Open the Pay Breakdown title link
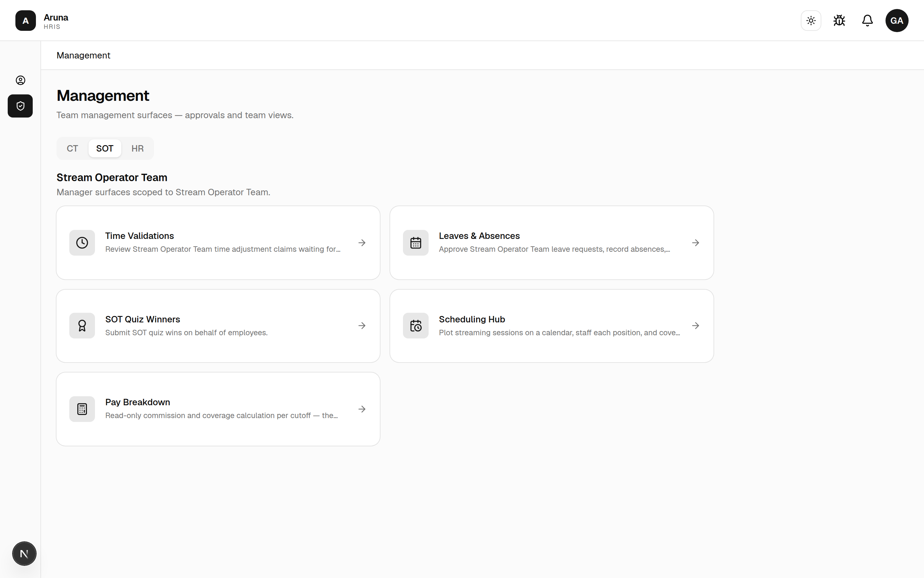The width and height of the screenshot is (924, 578). click(137, 402)
